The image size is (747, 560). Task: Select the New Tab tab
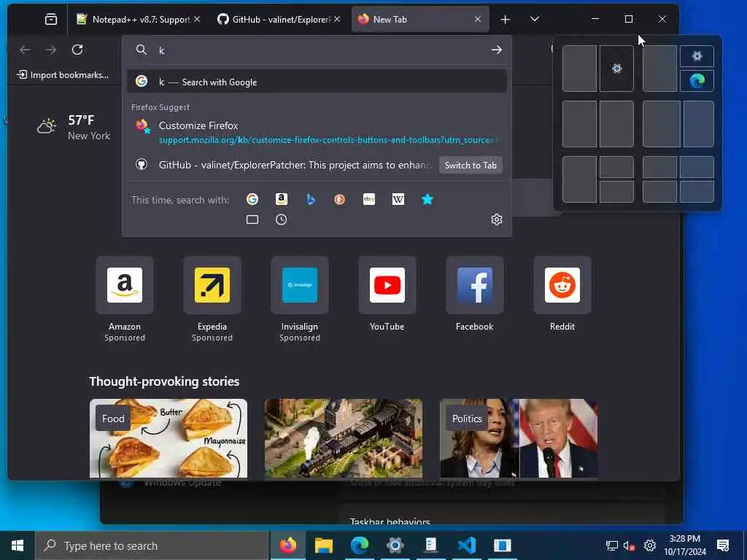(419, 20)
